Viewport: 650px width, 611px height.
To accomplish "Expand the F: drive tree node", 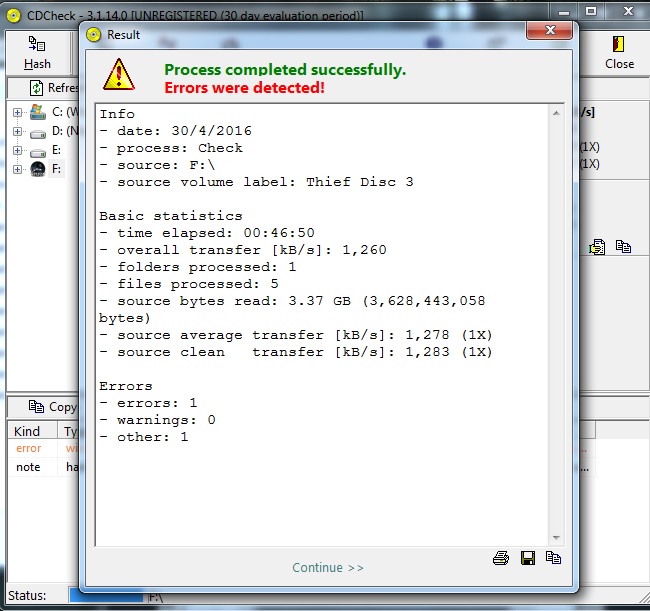I will tap(17, 169).
